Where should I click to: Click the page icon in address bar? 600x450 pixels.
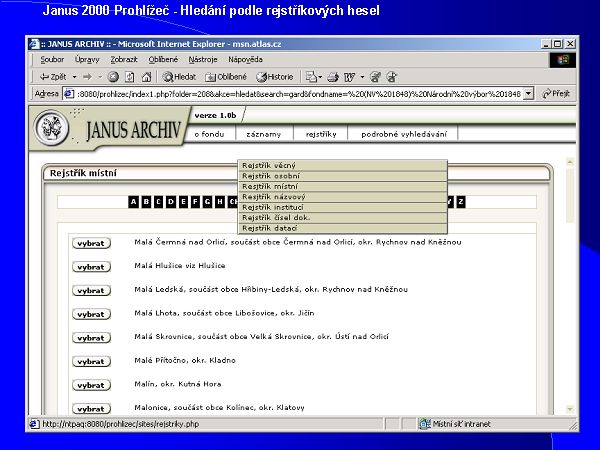69,93
